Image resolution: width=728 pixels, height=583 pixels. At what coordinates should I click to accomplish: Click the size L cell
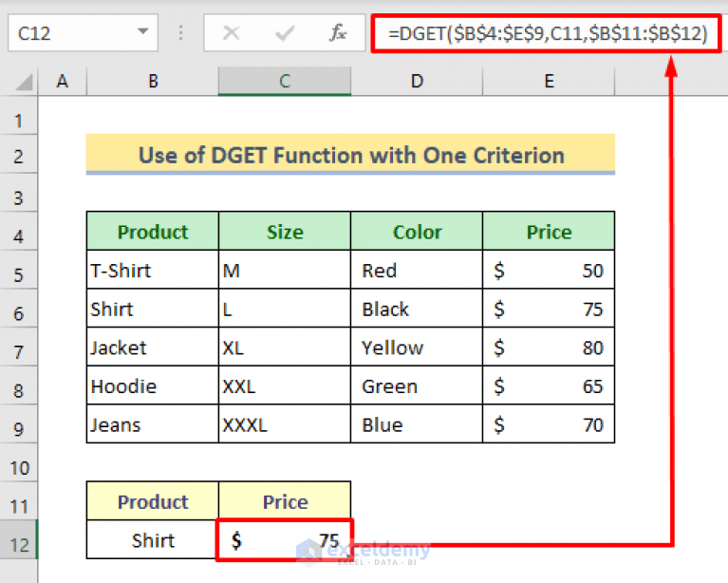pyautogui.click(x=285, y=309)
